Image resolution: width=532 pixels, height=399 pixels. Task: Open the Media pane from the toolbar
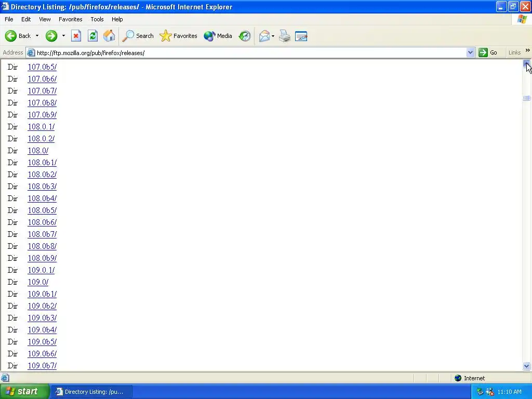218,36
